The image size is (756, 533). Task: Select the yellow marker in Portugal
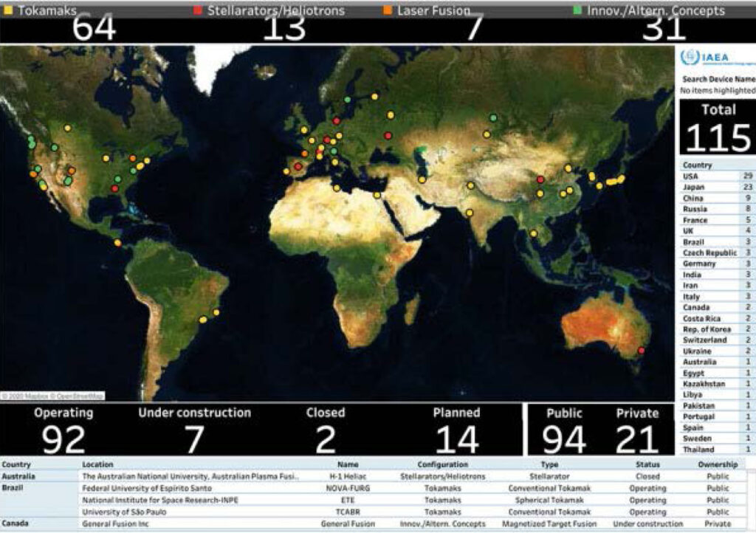[286, 171]
